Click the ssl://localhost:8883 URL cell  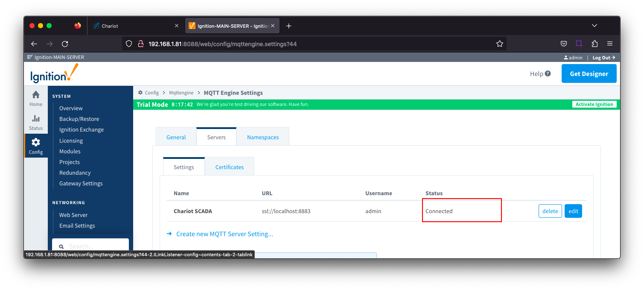tap(286, 211)
